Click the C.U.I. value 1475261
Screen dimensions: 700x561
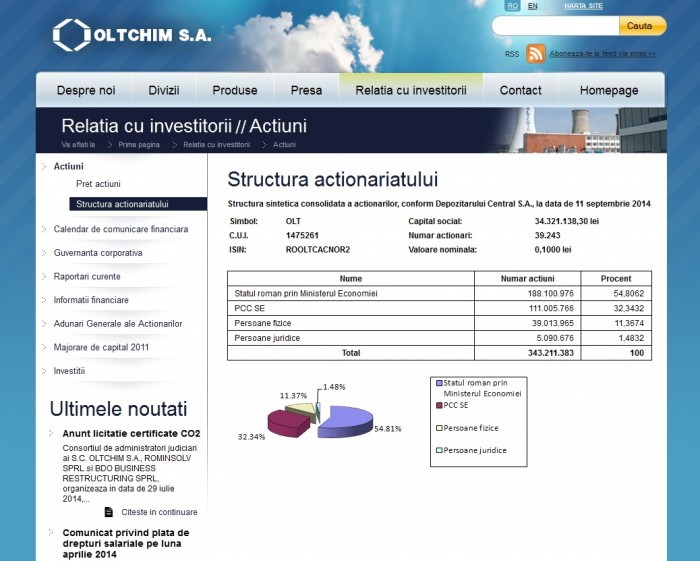click(x=302, y=235)
